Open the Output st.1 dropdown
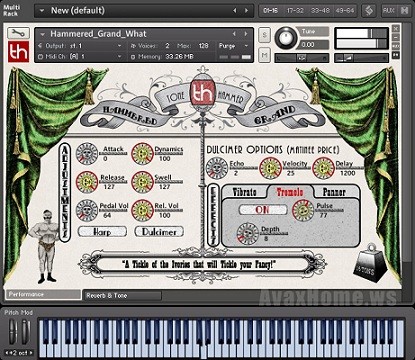415x360 pixels. (x=80, y=46)
